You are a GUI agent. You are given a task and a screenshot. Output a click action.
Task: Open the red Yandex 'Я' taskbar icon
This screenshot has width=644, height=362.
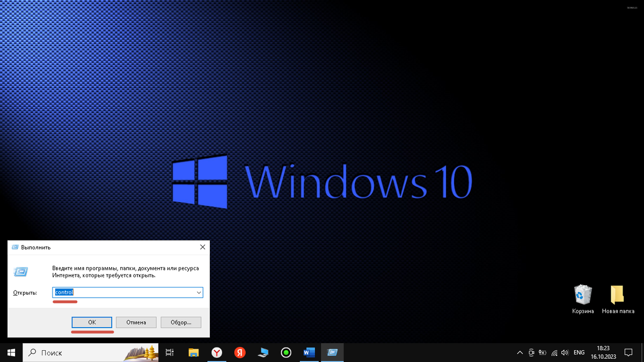point(239,352)
